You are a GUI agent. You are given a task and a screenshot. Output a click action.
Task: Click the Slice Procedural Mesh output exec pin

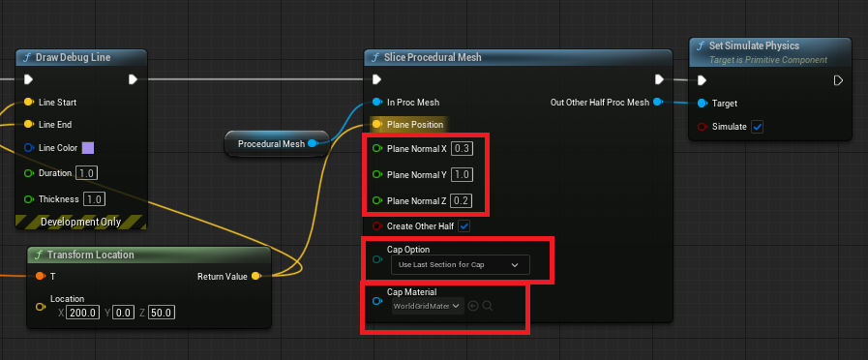click(x=659, y=79)
